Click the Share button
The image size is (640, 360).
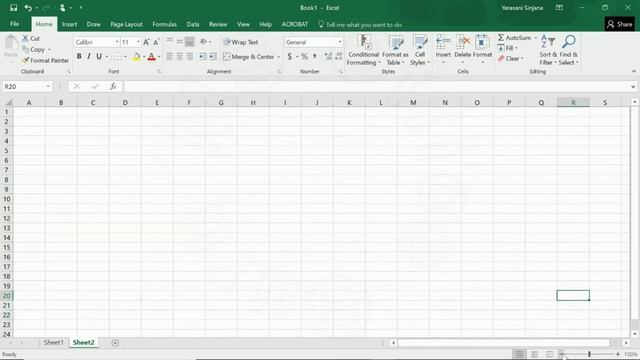619,24
